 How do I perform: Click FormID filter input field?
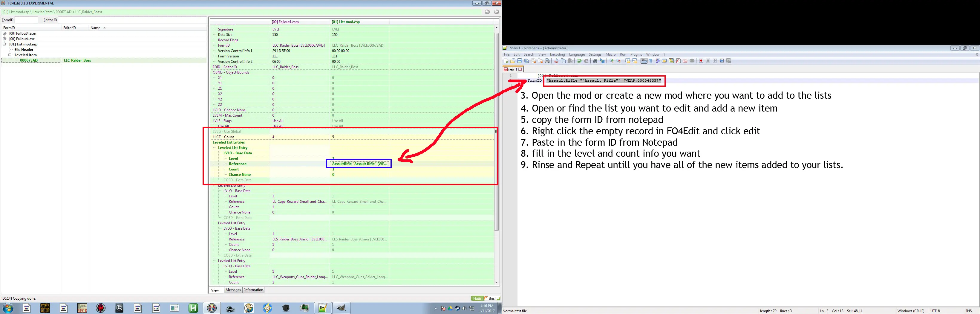26,20
